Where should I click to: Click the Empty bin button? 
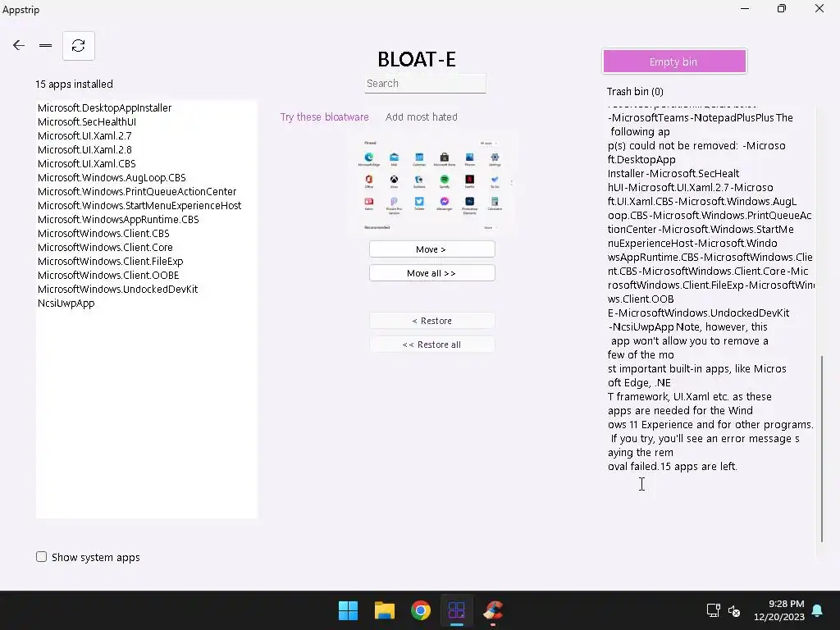pos(674,62)
